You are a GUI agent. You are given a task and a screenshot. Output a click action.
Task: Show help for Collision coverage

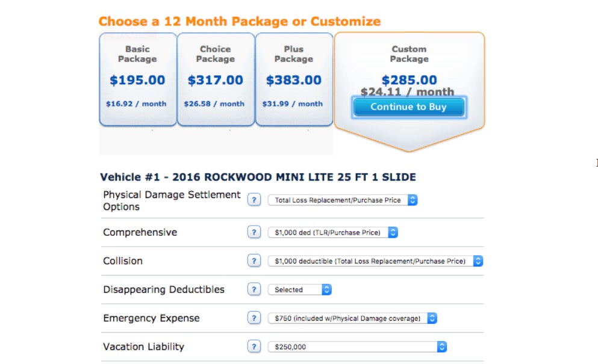point(254,261)
